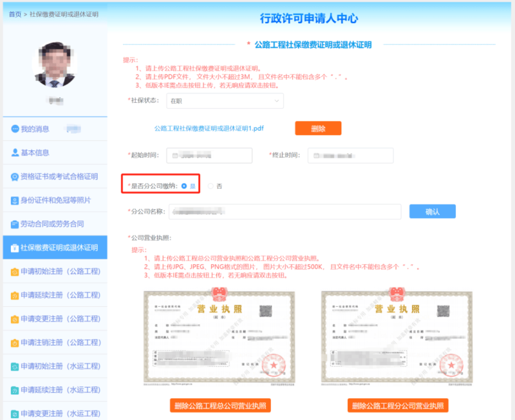Click the 申请延续注册（水运工程）folder icon
Viewport: 515px width, 420px height.
(x=14, y=390)
